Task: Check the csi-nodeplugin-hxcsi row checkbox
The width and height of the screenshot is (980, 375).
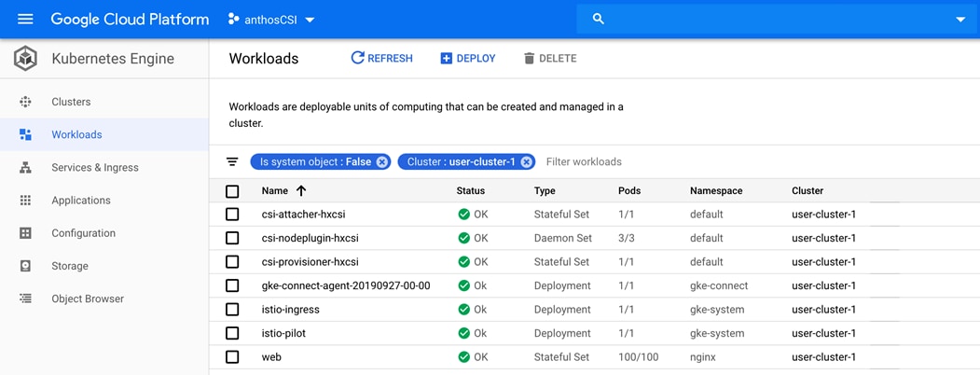Action: pyautogui.click(x=232, y=238)
